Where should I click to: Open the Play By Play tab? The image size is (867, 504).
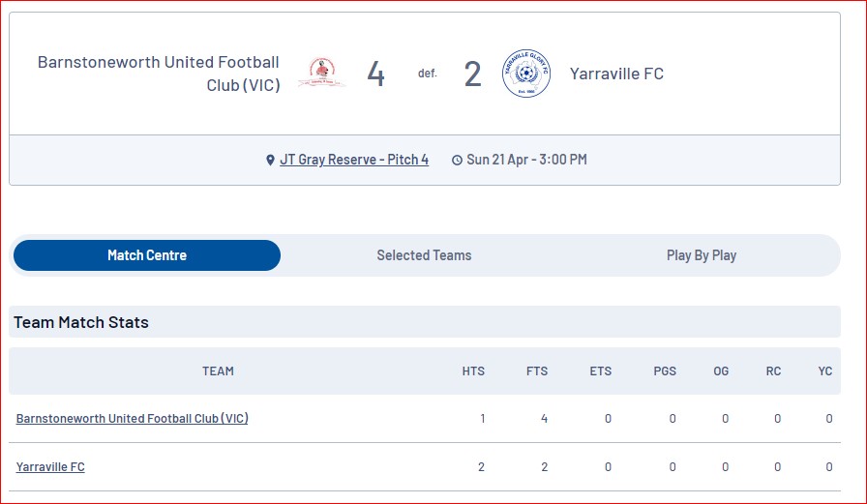click(x=702, y=255)
